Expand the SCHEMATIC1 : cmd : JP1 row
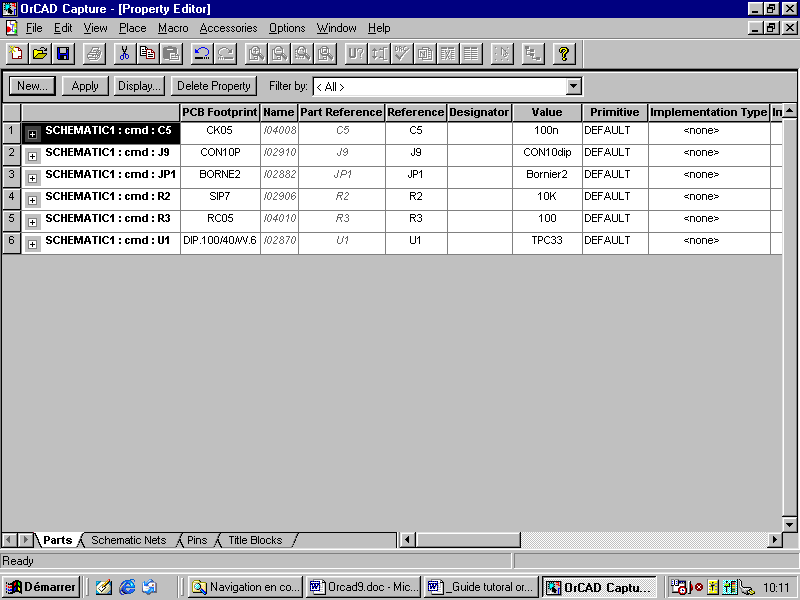800x600 pixels. 32,178
